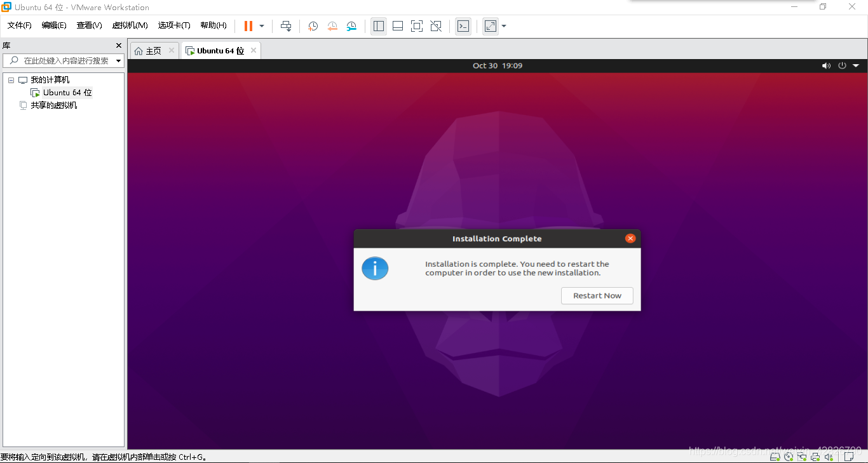
Task: Open the 文件(F) menu
Action: tap(20, 25)
